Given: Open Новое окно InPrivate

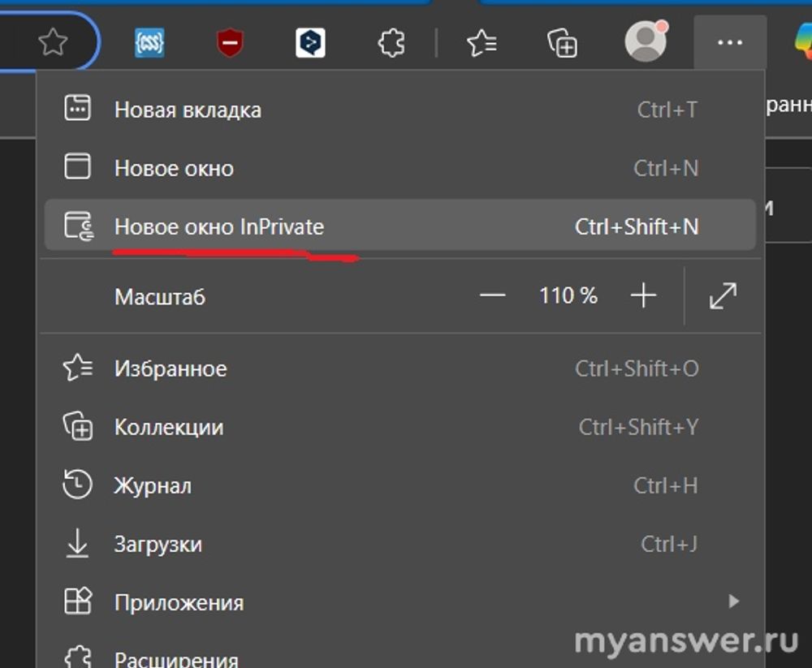Looking at the screenshot, I should tap(219, 226).
